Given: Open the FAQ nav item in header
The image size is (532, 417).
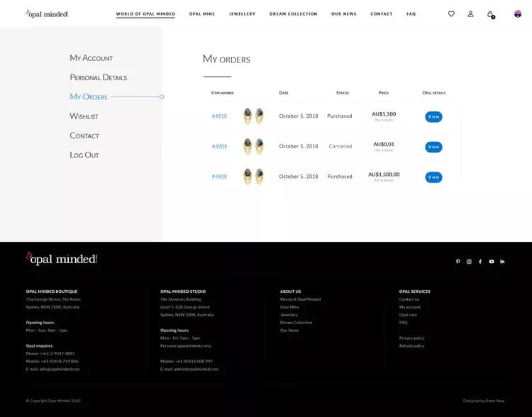Looking at the screenshot, I should [x=411, y=14].
